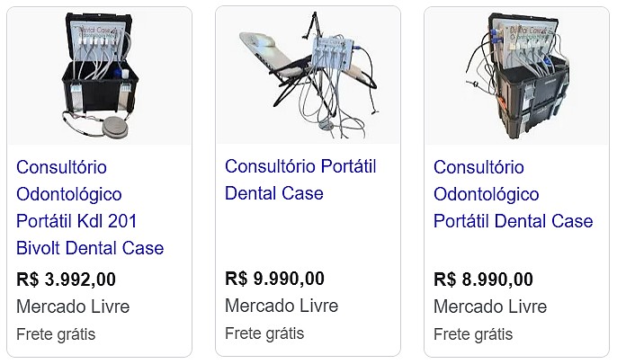This screenshot has height=364, width=617.
Task: Click Mercado Livre seller under R$ 3.992,00
Action: click(x=73, y=306)
